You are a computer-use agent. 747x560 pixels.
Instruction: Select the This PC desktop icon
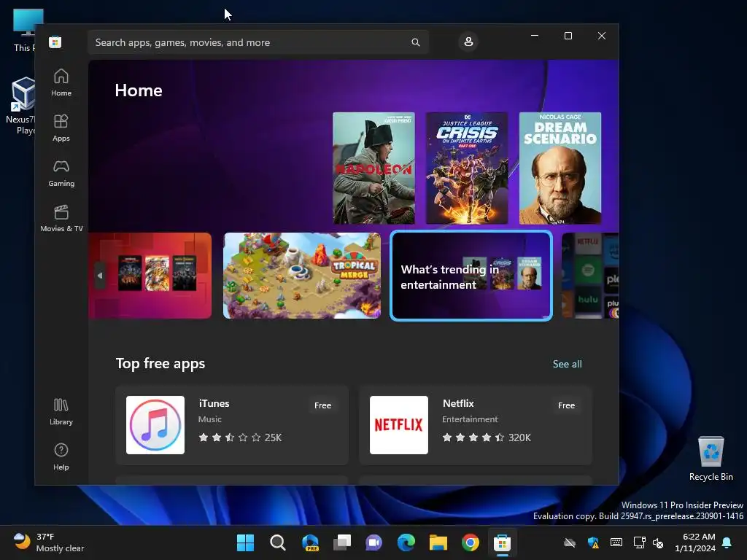tap(25, 31)
